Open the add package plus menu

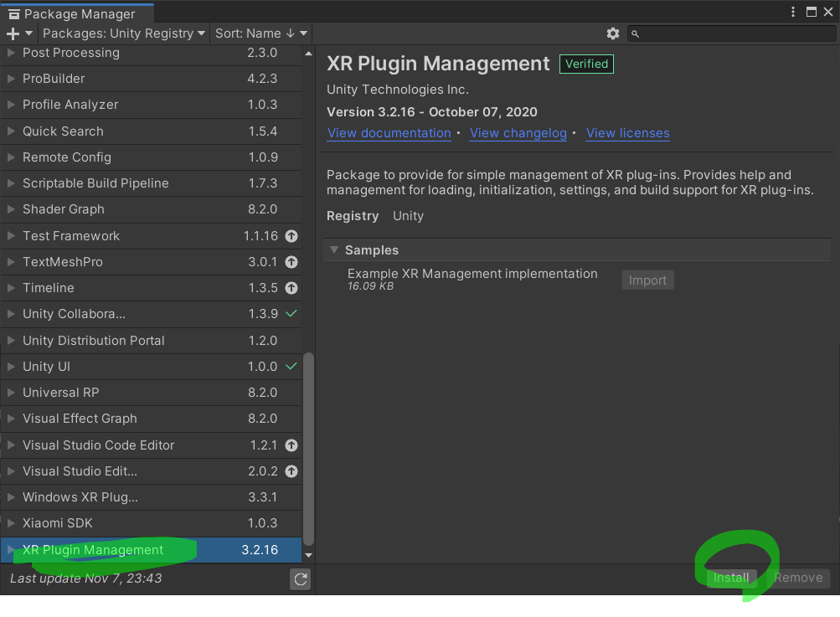click(19, 33)
